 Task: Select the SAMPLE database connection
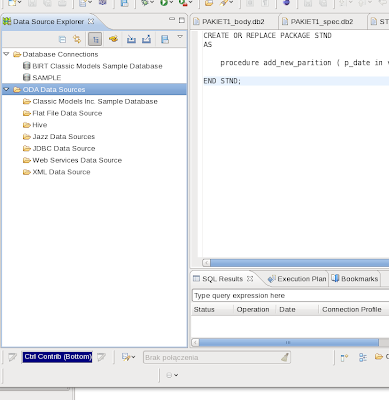pos(46,78)
